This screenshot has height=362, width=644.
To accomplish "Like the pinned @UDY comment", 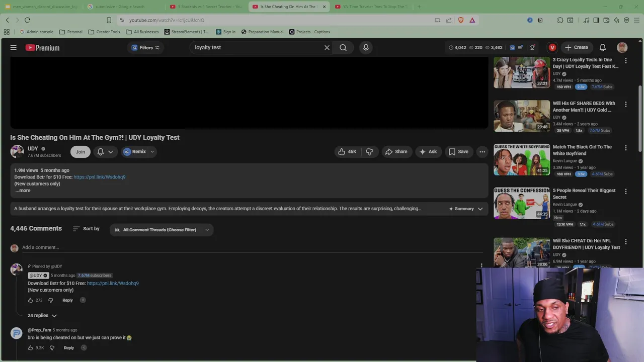I will (30, 300).
